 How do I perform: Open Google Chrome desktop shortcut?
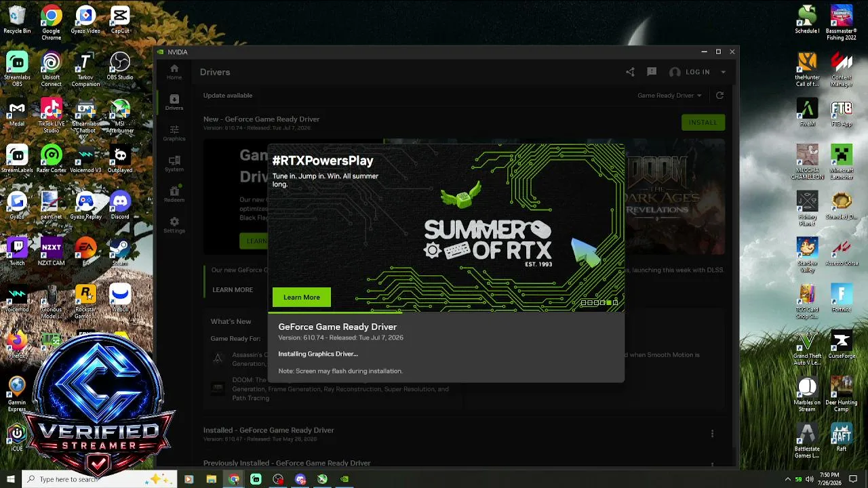52,23
